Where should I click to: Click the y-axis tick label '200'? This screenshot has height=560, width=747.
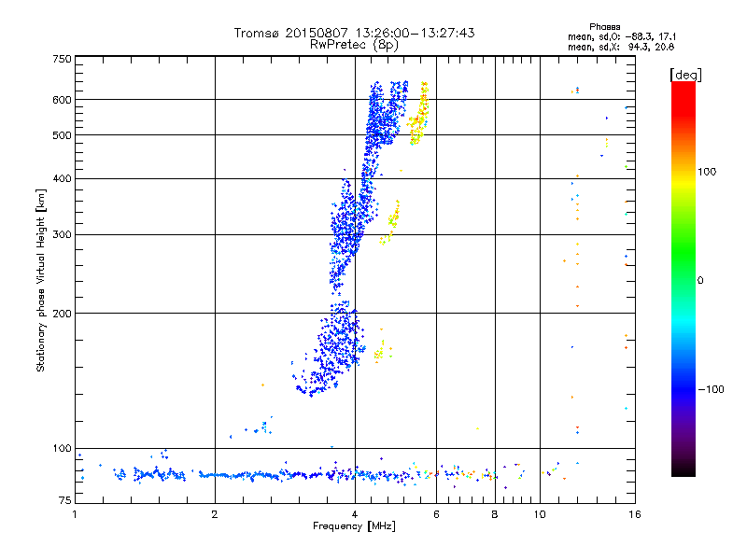tap(62, 314)
